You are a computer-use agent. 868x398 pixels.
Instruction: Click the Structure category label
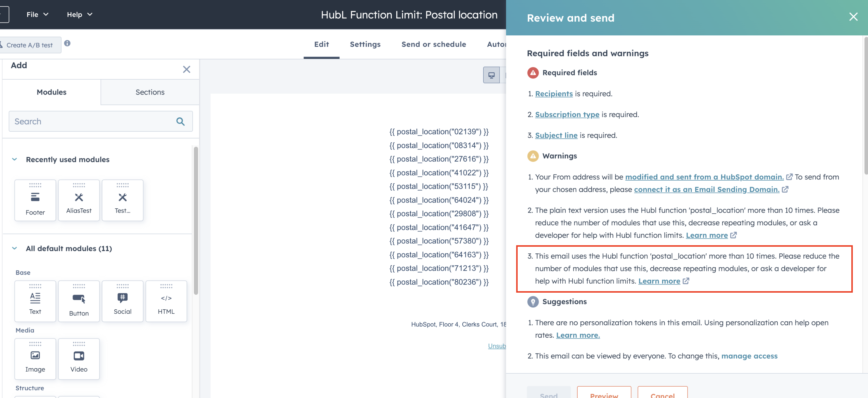pyautogui.click(x=30, y=388)
